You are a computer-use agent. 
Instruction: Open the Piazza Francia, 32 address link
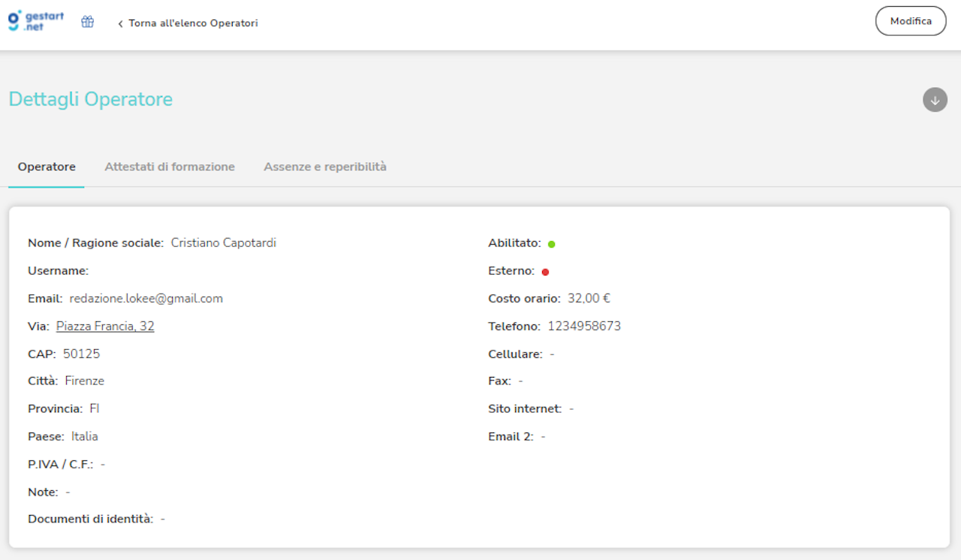105,326
